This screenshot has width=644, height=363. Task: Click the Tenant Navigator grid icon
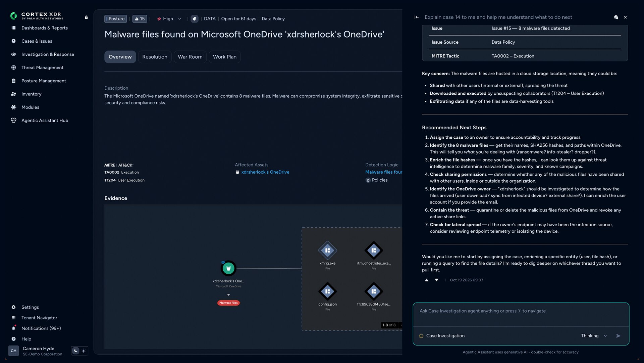click(13, 318)
